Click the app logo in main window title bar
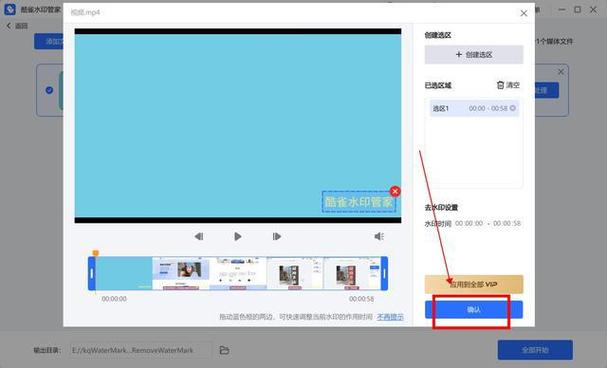The image size is (607, 368). 10,9
